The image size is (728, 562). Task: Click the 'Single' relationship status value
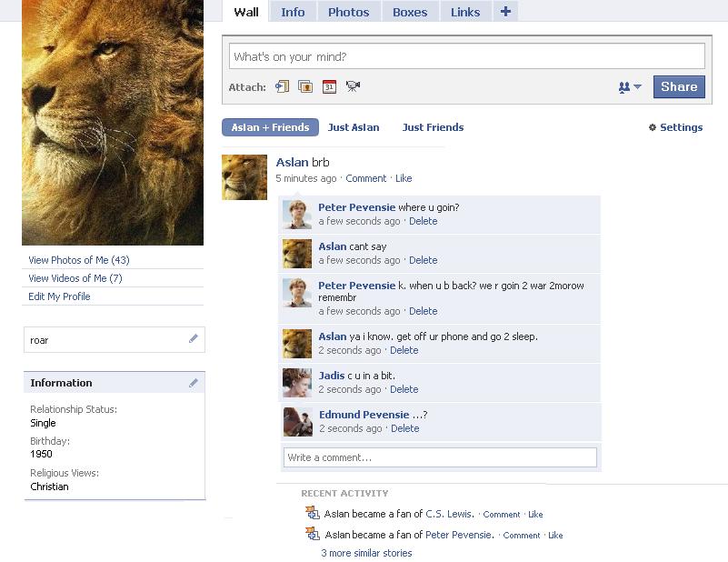coord(43,423)
